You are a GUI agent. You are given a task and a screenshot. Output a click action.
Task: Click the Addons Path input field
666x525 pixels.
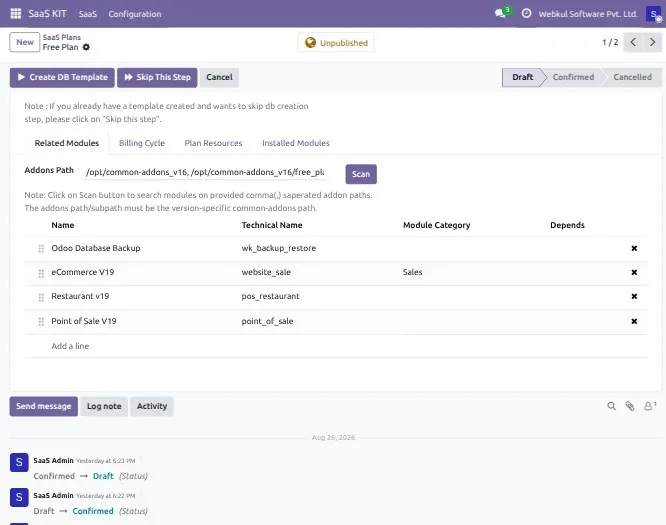tap(205, 172)
